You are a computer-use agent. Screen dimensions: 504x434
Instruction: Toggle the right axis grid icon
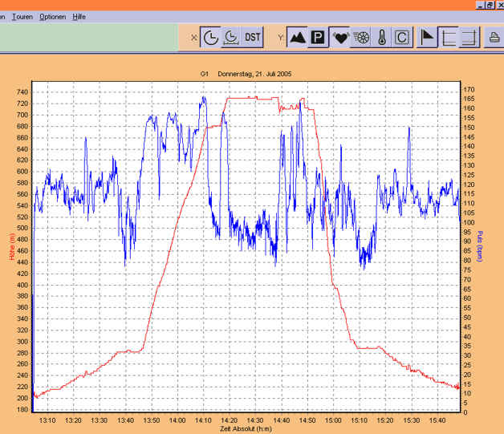[469, 37]
